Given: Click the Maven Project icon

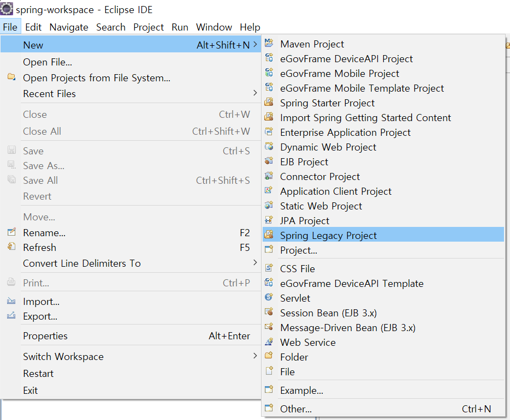Looking at the screenshot, I should coord(269,43).
